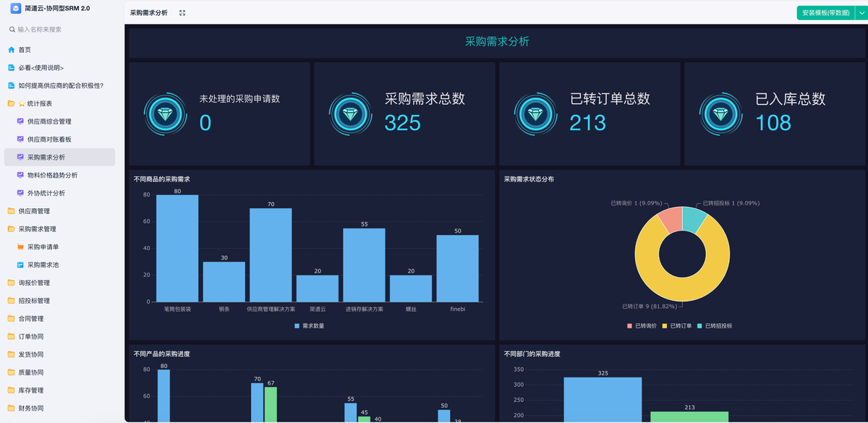868x423 pixels.
Task: Toggle the 已转订单 legend entry
Action: (x=677, y=326)
